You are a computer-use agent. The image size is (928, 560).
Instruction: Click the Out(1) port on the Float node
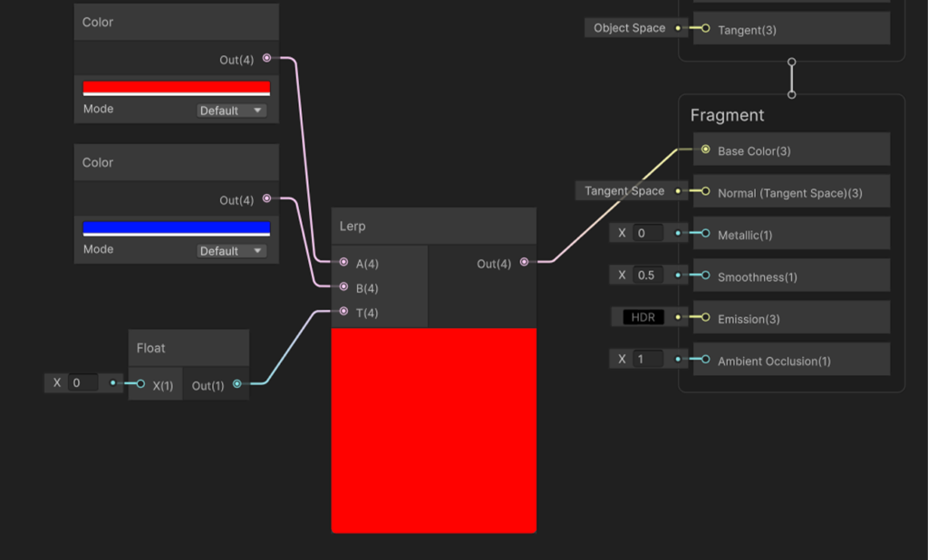[x=237, y=382]
